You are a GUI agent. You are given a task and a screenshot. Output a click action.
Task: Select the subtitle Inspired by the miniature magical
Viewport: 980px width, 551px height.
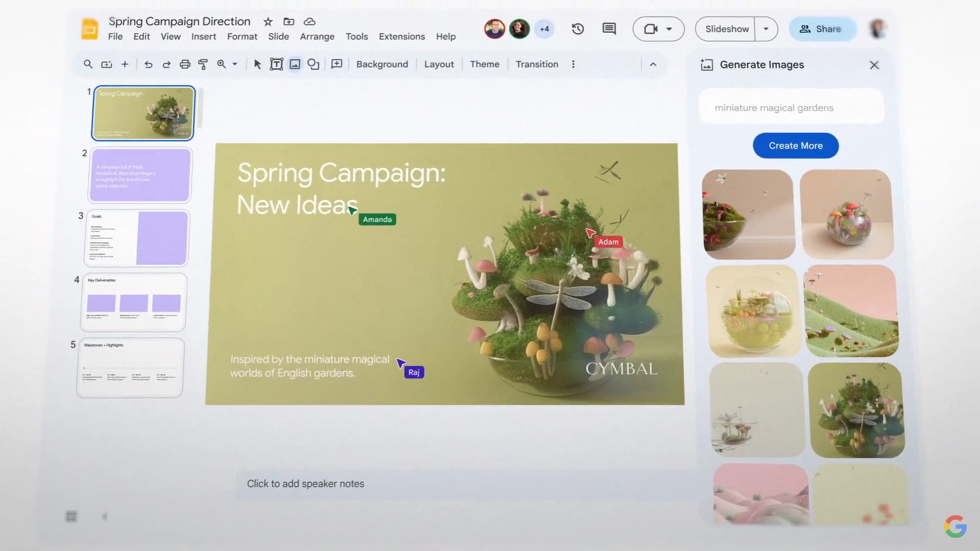point(309,366)
